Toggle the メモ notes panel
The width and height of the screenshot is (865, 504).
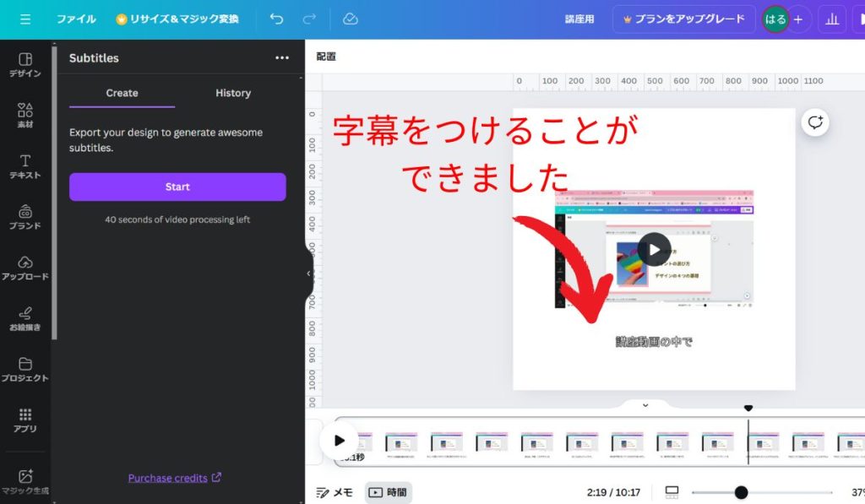335,492
